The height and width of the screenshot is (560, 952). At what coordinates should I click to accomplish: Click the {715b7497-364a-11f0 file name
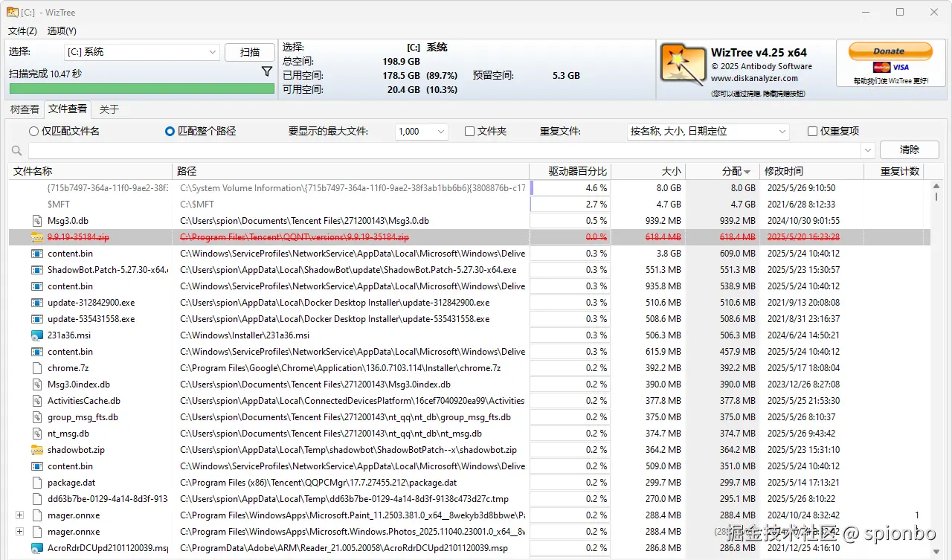[108, 188]
